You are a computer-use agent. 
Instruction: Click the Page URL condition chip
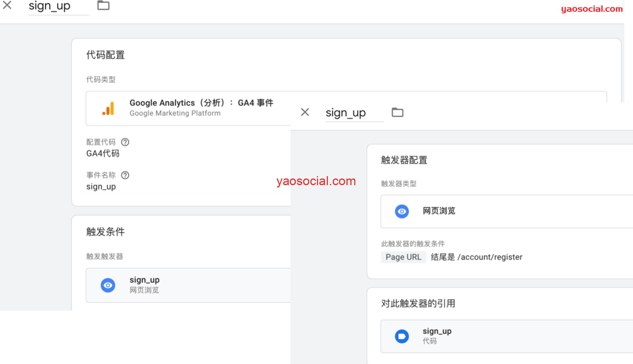click(x=403, y=257)
